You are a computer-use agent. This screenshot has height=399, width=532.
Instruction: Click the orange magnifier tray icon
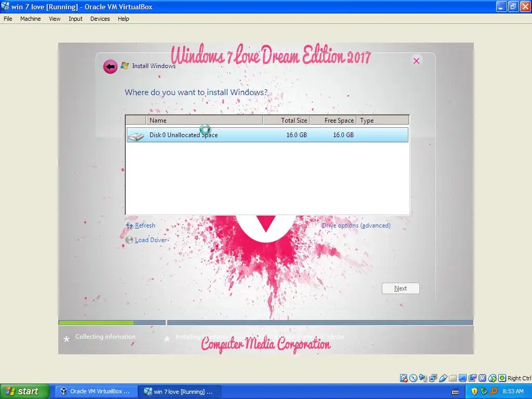494,391
